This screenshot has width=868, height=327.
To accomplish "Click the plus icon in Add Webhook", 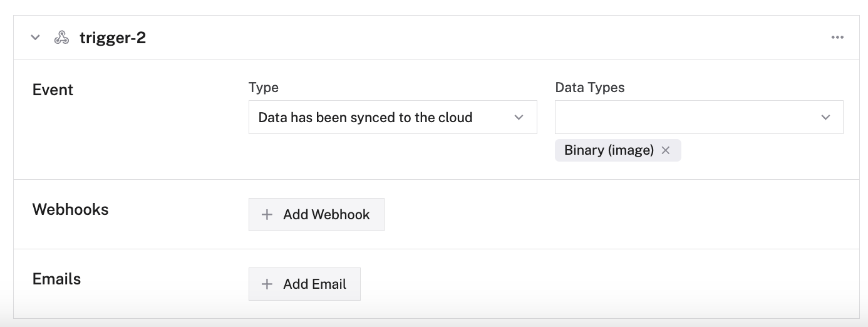I will click(267, 215).
